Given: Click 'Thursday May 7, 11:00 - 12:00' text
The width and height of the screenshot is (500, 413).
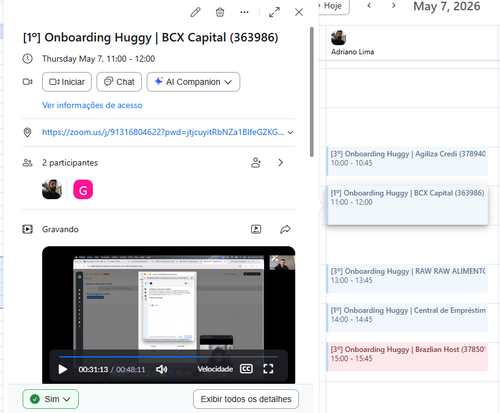Looking at the screenshot, I should [x=98, y=59].
